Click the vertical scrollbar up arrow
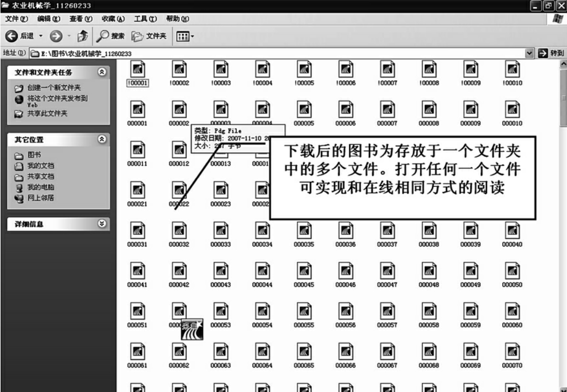Image resolution: width=567 pixels, height=392 pixels. pos(563,64)
